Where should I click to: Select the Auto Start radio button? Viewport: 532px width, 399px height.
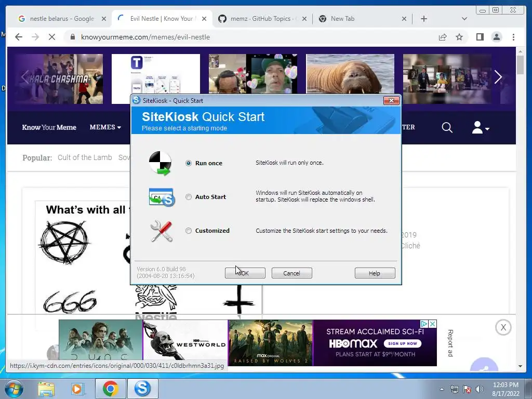click(188, 197)
